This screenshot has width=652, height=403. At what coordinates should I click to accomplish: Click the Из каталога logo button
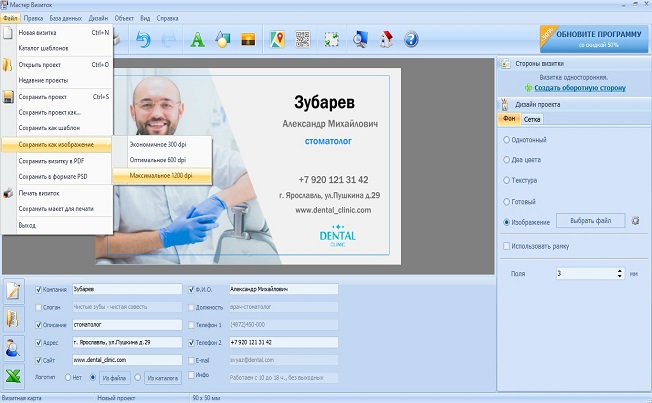(x=163, y=378)
